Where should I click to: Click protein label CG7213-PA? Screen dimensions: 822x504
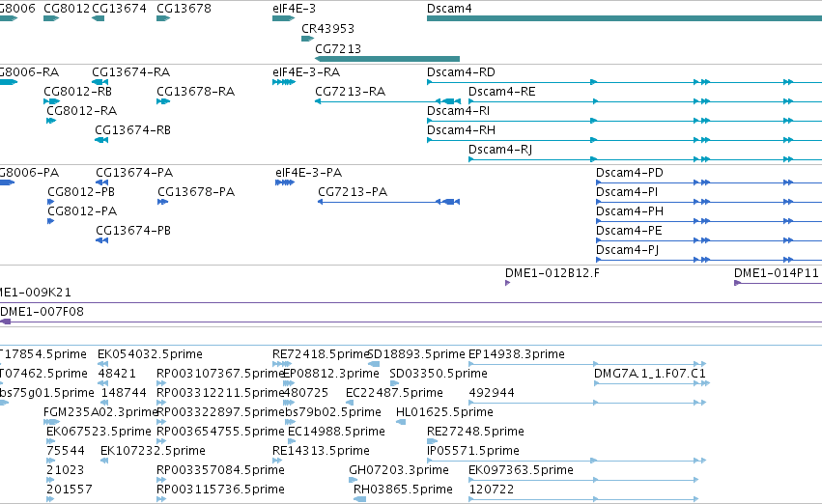pos(353,192)
